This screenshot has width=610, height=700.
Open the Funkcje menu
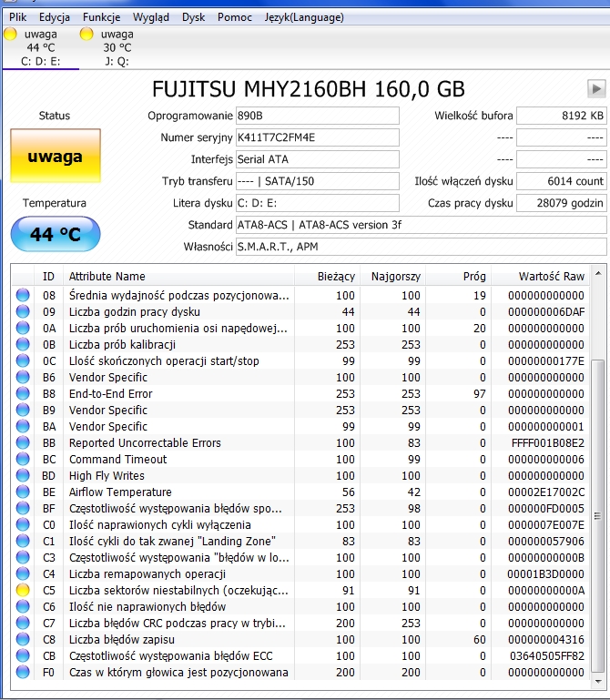[x=101, y=17]
